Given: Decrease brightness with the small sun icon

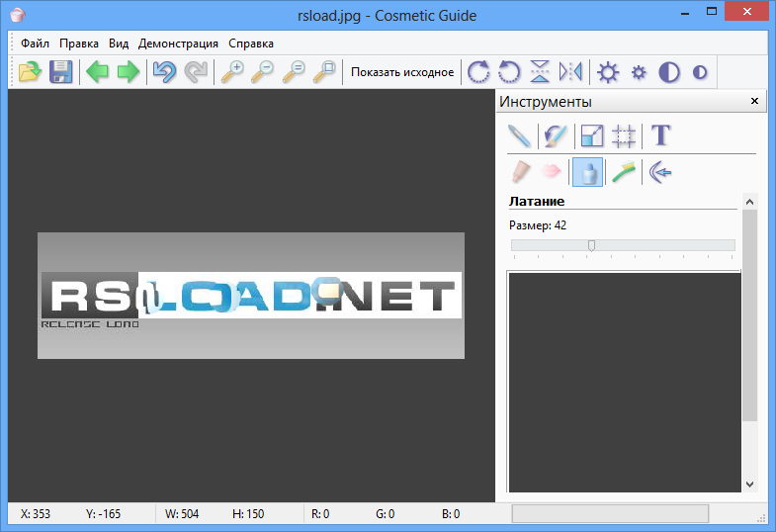Looking at the screenshot, I should click(639, 72).
